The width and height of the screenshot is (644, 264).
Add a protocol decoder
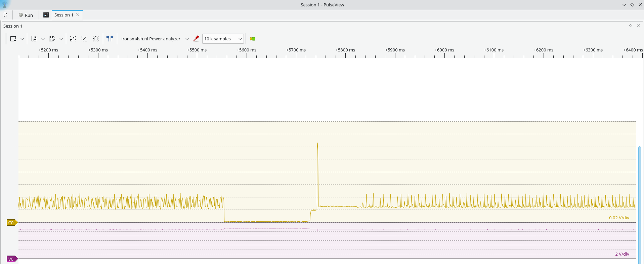253,39
